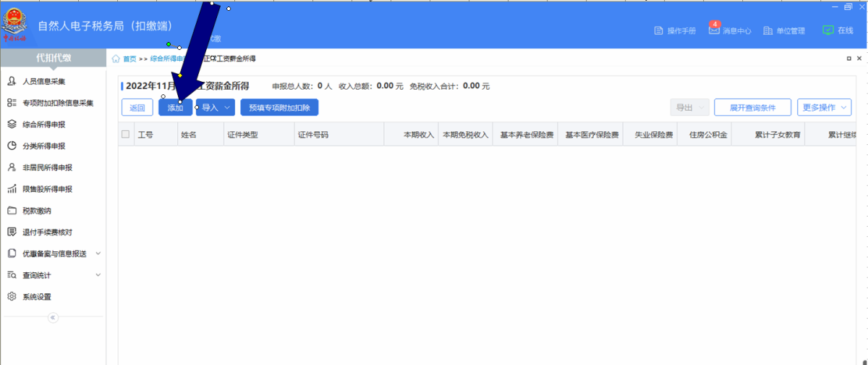868x365 pixels.
Task: Click the 人员信息采集 person icon
Action: 12,81
